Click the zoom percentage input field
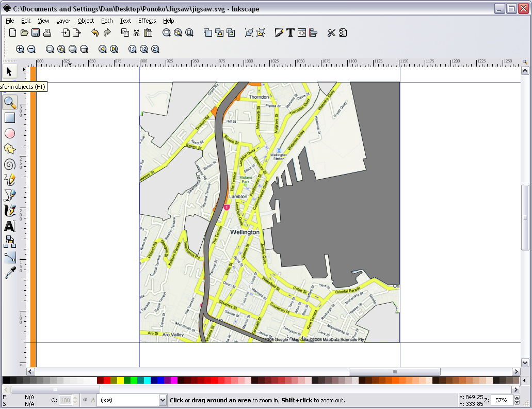The width and height of the screenshot is (532, 409). click(x=502, y=400)
